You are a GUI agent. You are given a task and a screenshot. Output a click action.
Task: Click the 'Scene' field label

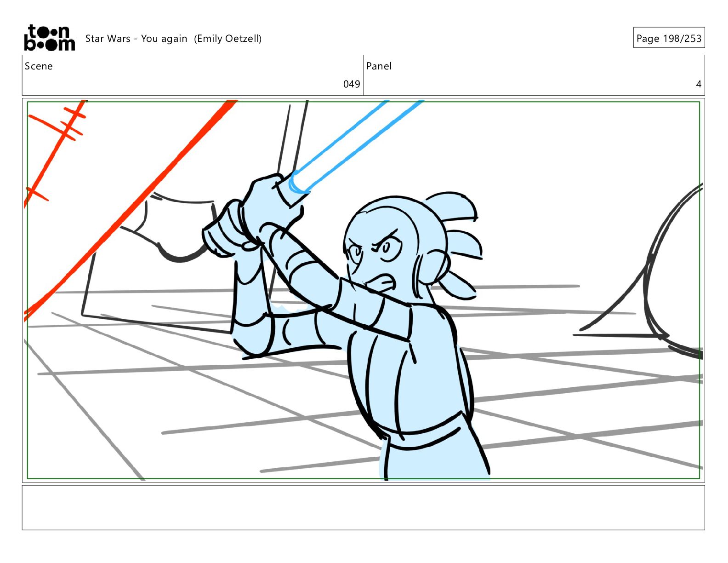tap(39, 66)
